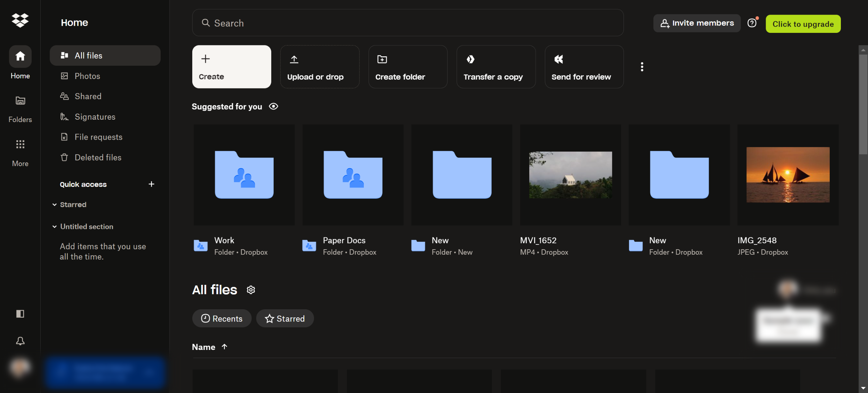Open the More apps grid icon
Viewport: 868px width, 393px height.
[x=20, y=144]
